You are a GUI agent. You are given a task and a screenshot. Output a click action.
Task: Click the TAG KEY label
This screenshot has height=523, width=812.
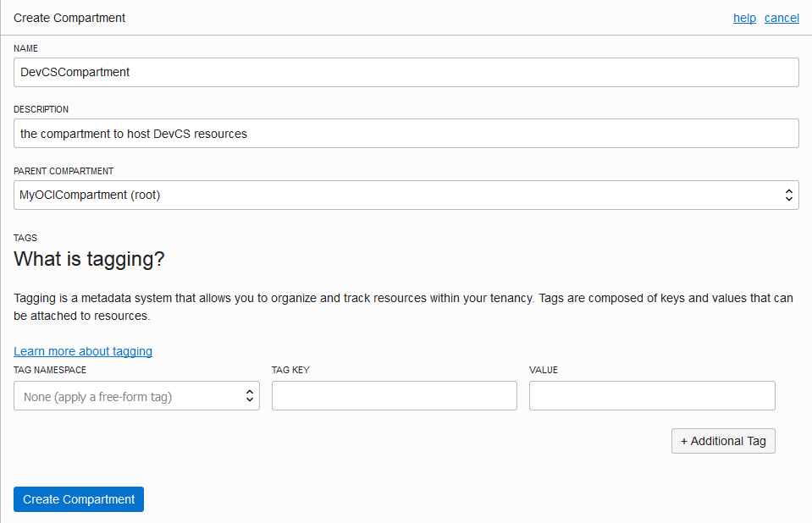coord(290,370)
